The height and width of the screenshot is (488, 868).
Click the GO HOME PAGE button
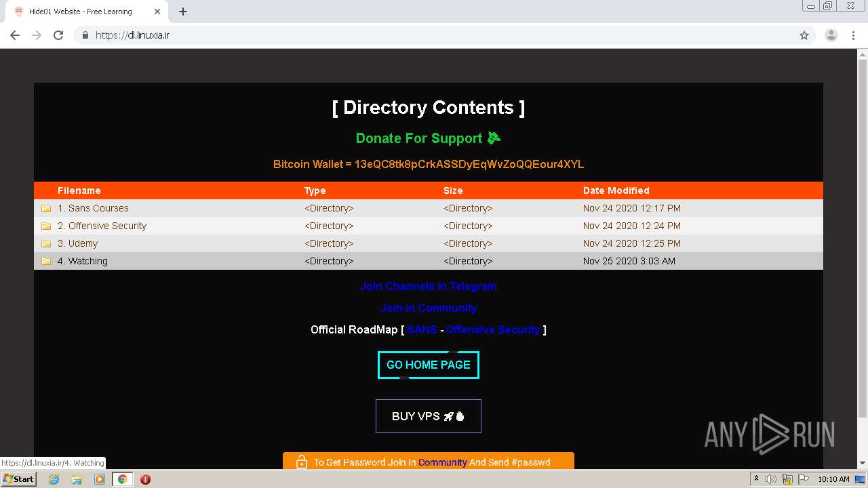point(428,365)
